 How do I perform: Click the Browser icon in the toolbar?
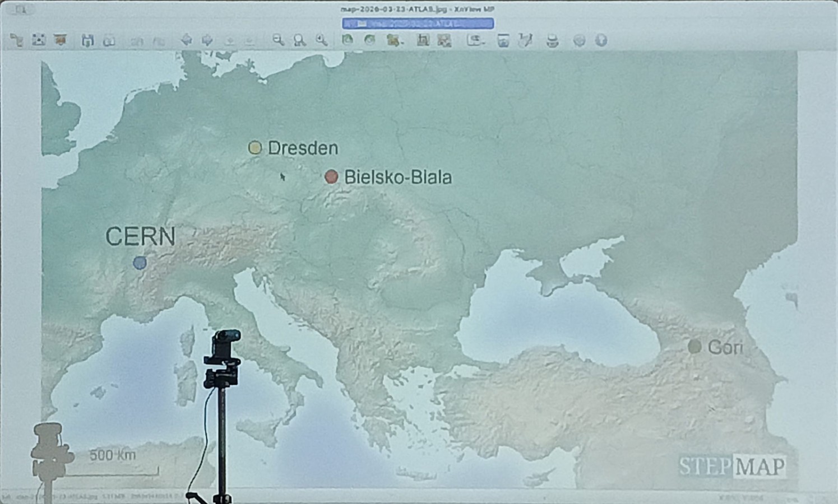point(16,40)
